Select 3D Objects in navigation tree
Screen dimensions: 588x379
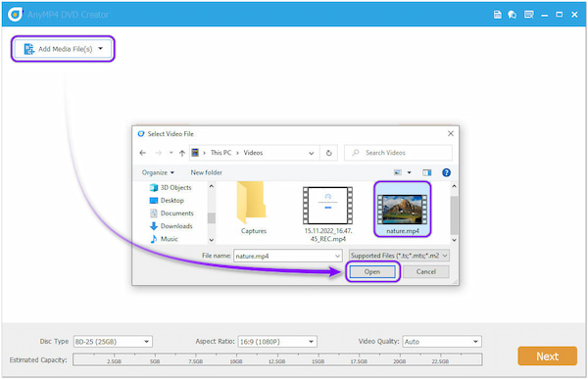point(171,187)
